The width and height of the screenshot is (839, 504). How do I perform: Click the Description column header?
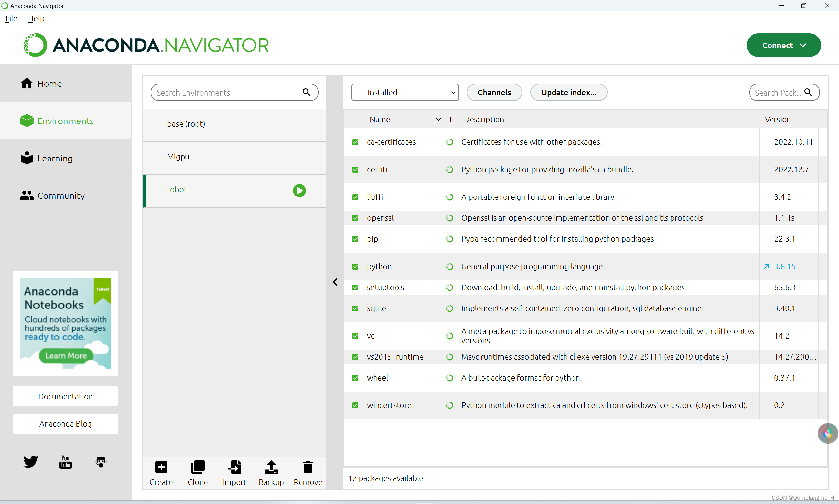484,120
